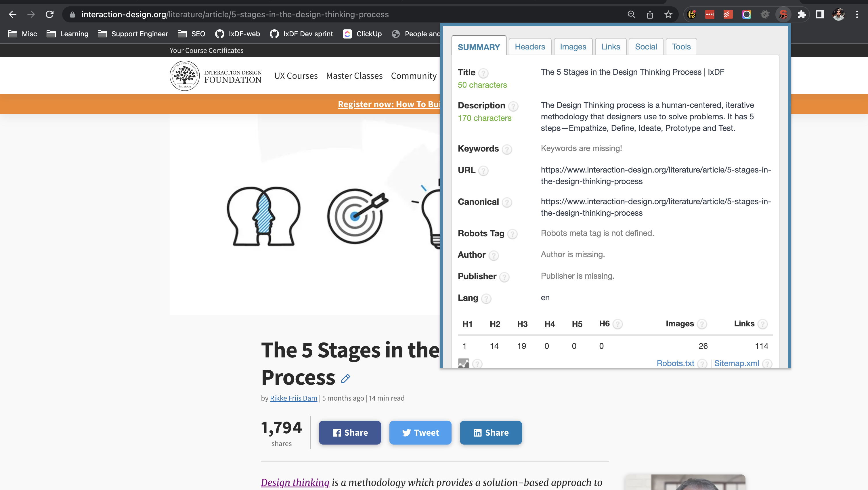Switch to the Headers tab
868x490 pixels.
[530, 47]
